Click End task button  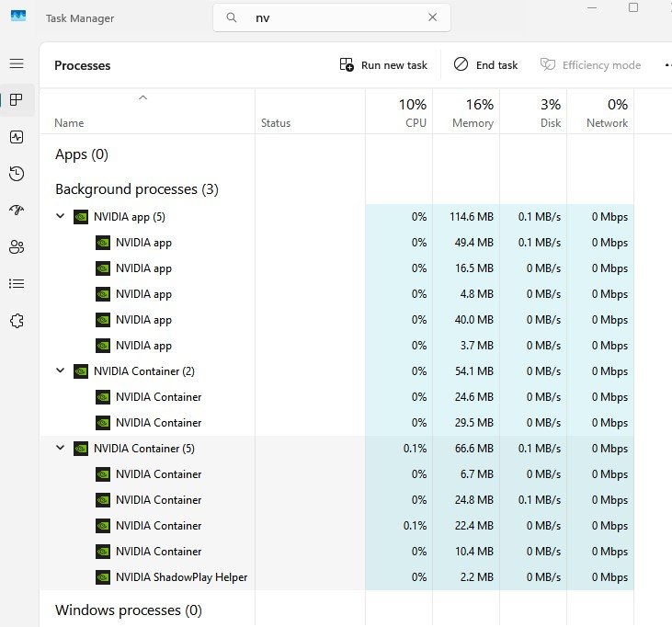(x=485, y=64)
